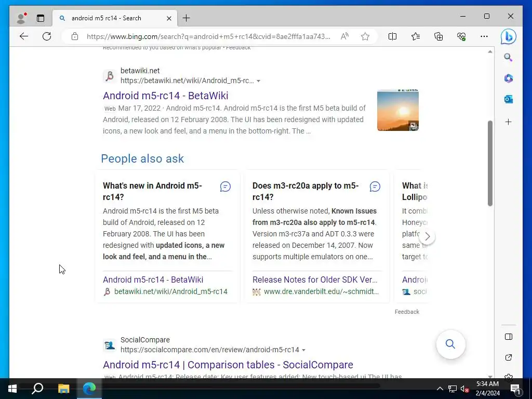Expand betawiki.net URL dropdown arrow
The height and width of the screenshot is (399, 532).
click(259, 81)
